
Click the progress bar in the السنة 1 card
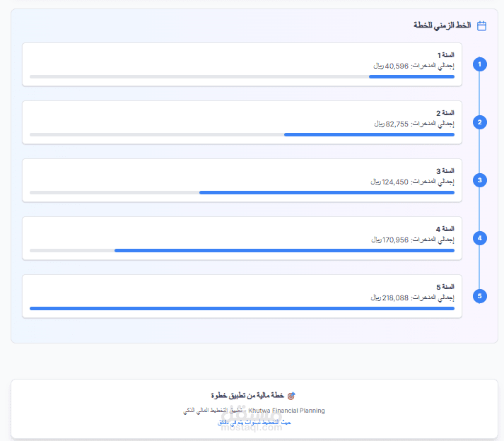(x=242, y=76)
